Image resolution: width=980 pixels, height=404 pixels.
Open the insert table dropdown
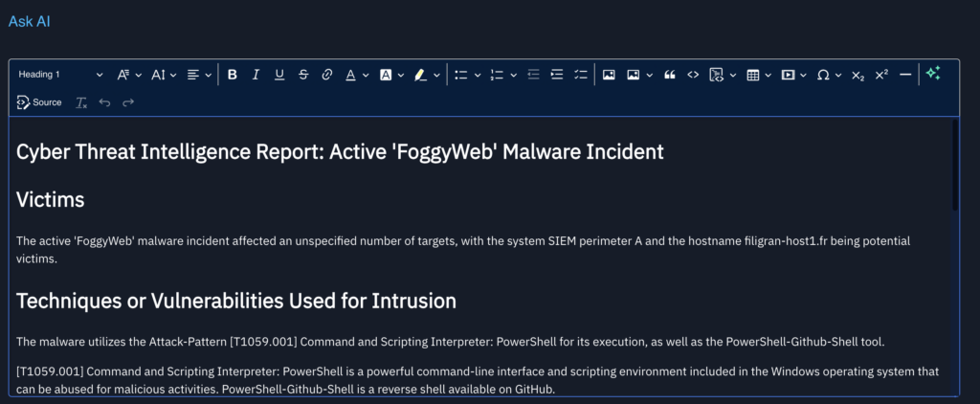click(x=758, y=75)
